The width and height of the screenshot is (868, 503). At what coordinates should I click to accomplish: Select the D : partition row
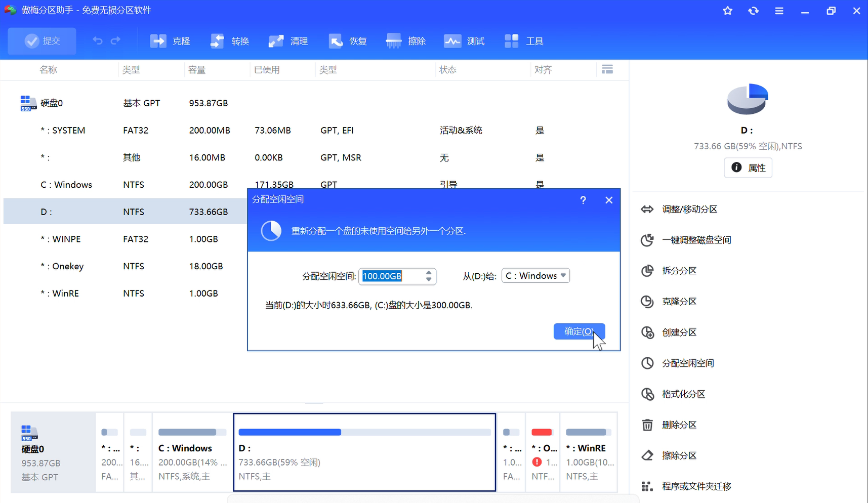pos(125,212)
